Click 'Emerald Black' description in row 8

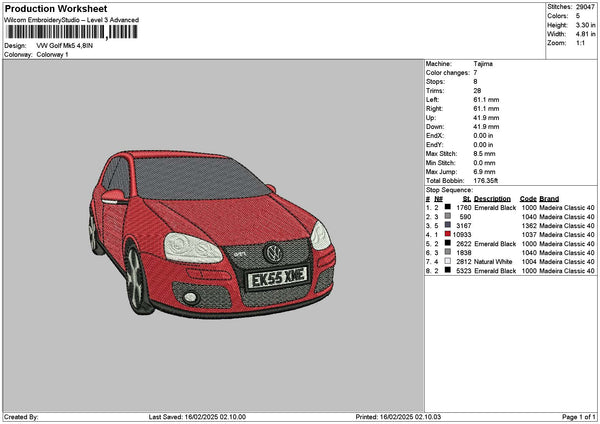[495, 271]
